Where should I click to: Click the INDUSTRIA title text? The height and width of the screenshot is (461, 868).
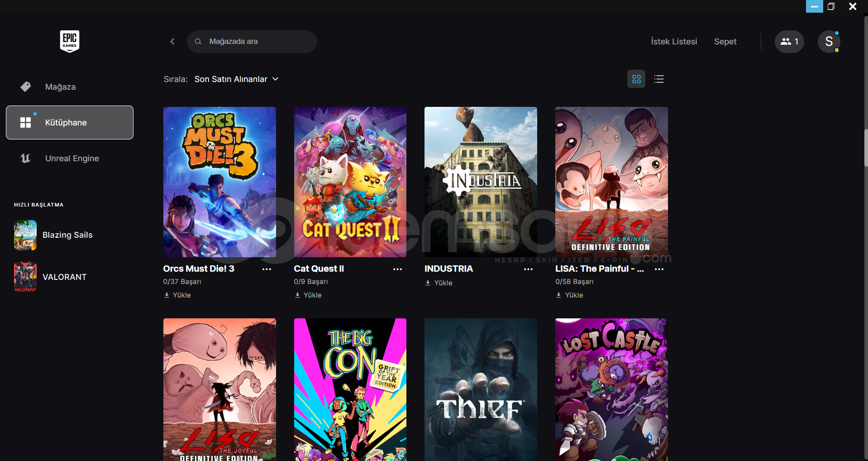(448, 269)
